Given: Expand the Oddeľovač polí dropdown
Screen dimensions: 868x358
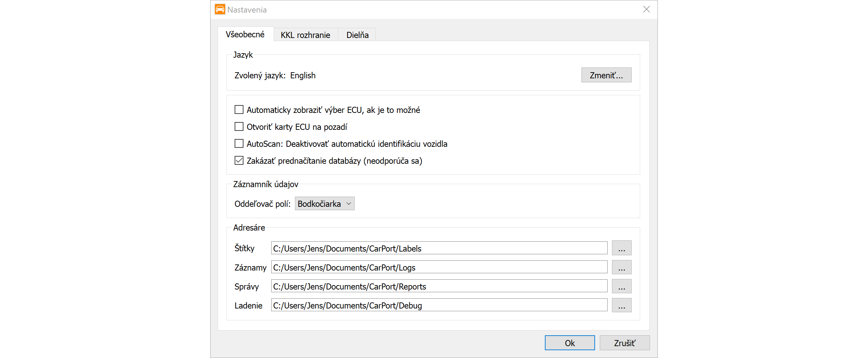Looking at the screenshot, I should tap(324, 204).
